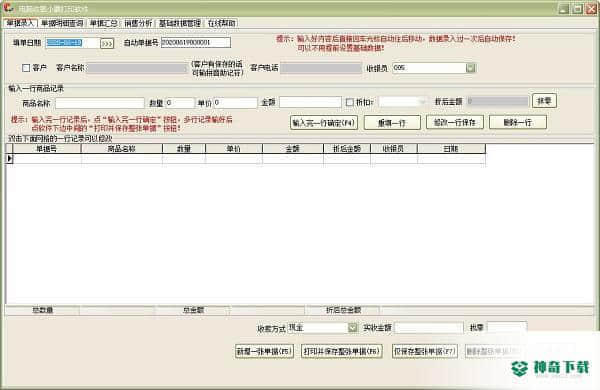Click the >>> date picker button

click(x=107, y=43)
